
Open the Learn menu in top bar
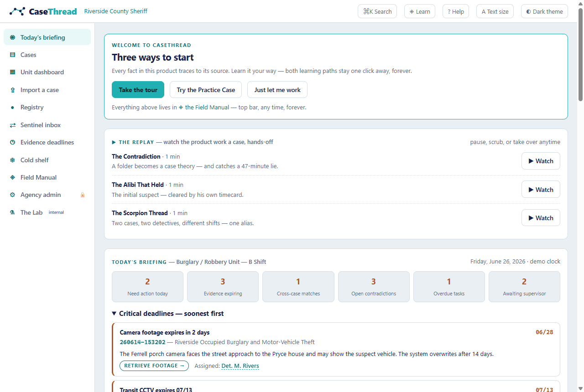coord(420,11)
